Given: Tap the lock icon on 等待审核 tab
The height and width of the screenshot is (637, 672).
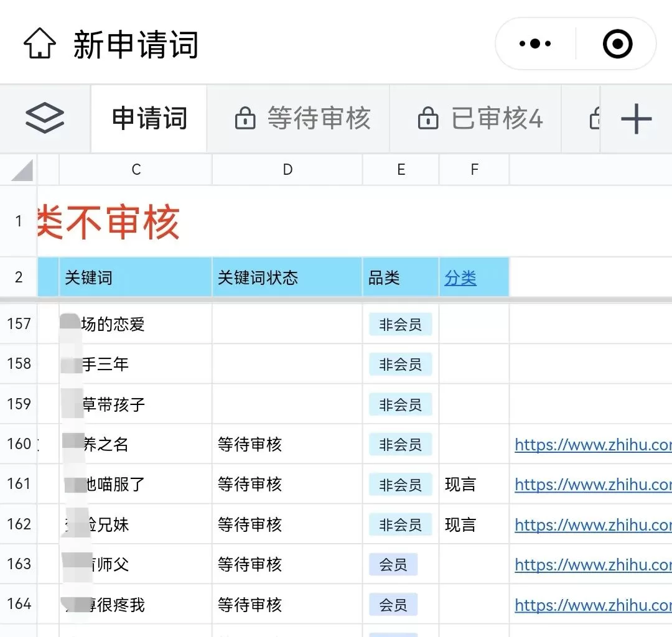Looking at the screenshot, I should tap(245, 119).
